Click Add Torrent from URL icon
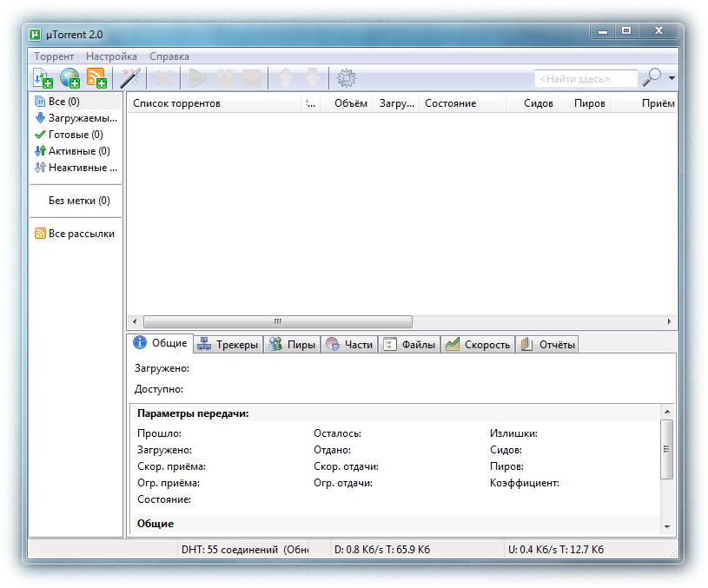 click(69, 78)
